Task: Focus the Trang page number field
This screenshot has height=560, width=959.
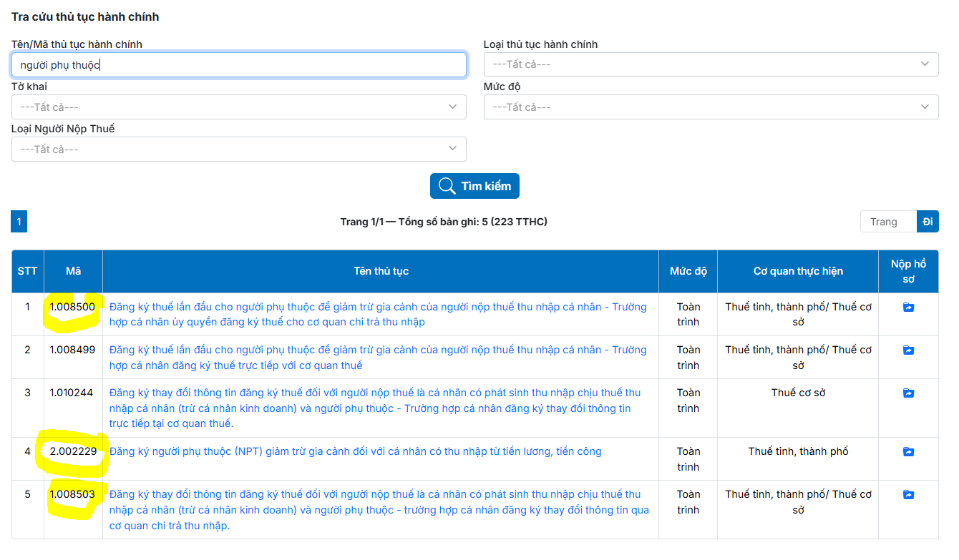Action: 888,222
